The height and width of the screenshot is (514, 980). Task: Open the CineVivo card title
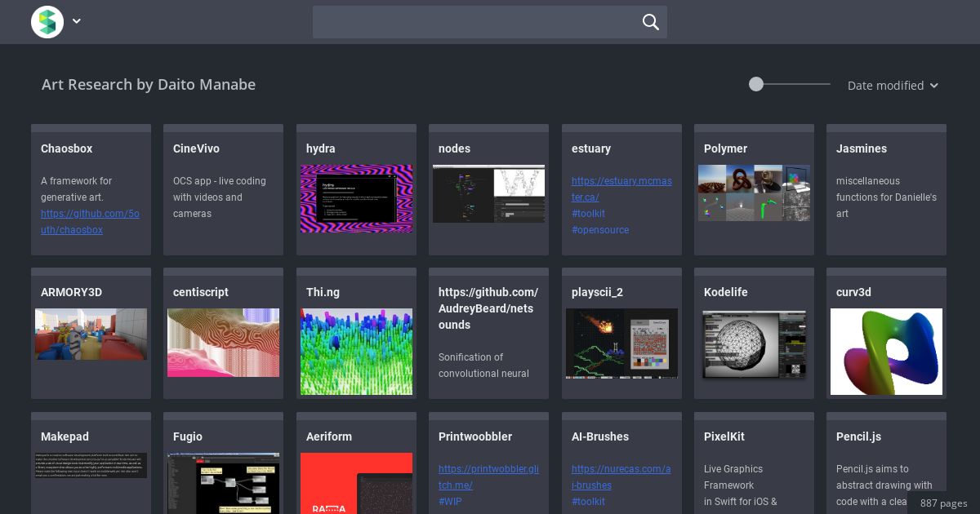point(196,148)
